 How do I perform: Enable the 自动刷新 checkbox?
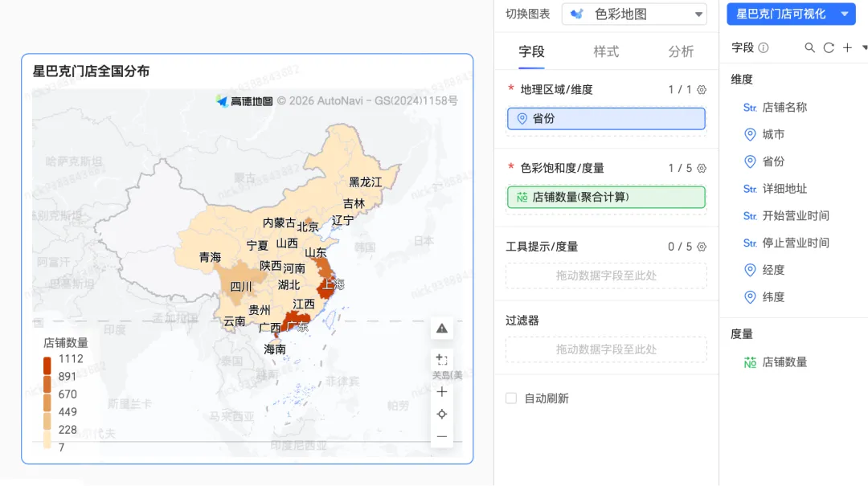(x=511, y=398)
